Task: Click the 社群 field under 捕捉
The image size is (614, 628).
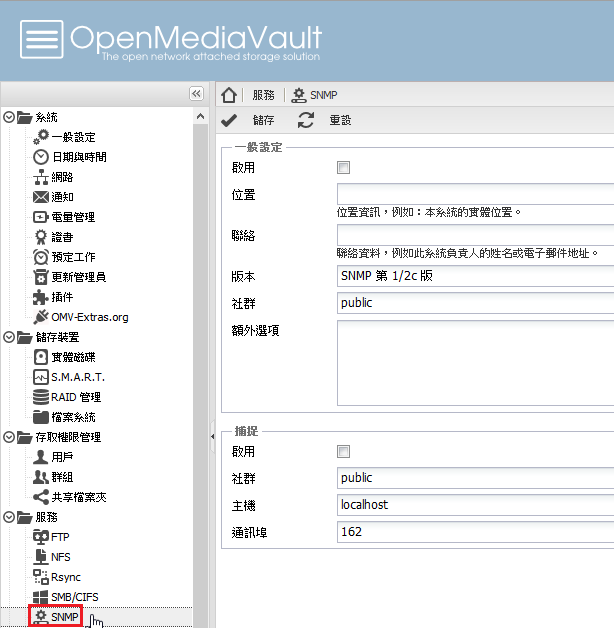Action: 475,478
